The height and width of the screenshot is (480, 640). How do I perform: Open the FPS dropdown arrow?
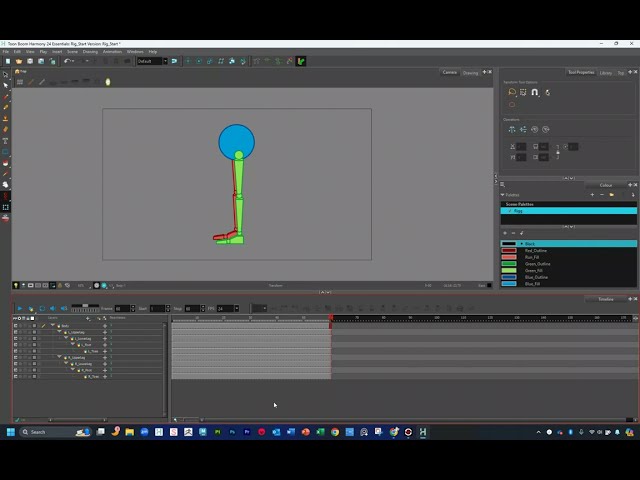236,308
